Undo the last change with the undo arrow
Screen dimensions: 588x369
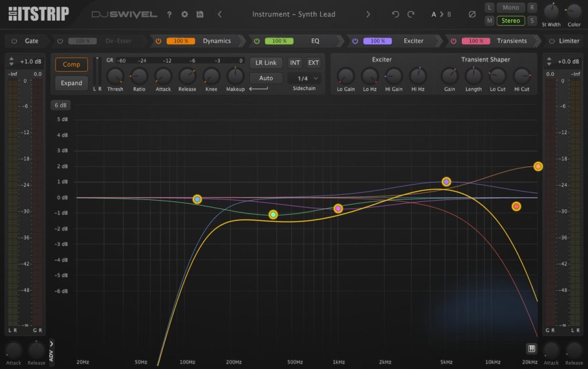pos(394,14)
